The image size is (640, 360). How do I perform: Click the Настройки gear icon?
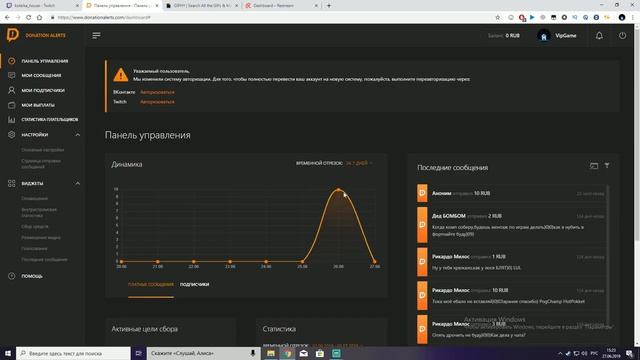(11, 135)
